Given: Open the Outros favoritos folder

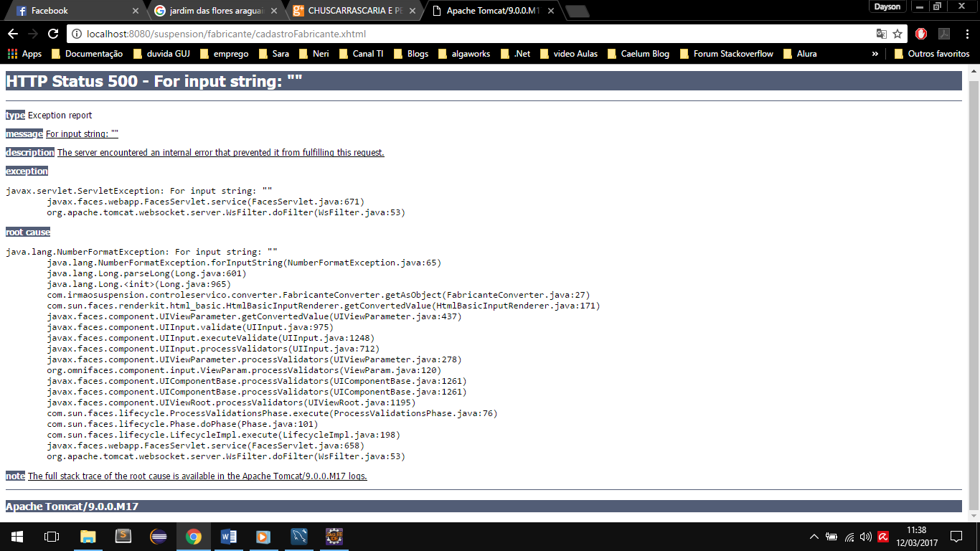Looking at the screenshot, I should 932,54.
